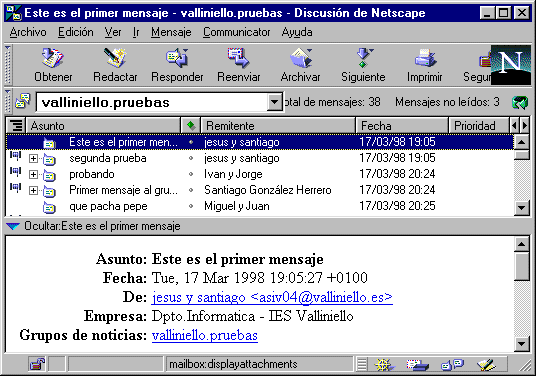Image resolution: width=536 pixels, height=376 pixels.
Task: Select the que pacha pepe message row
Action: (260, 206)
